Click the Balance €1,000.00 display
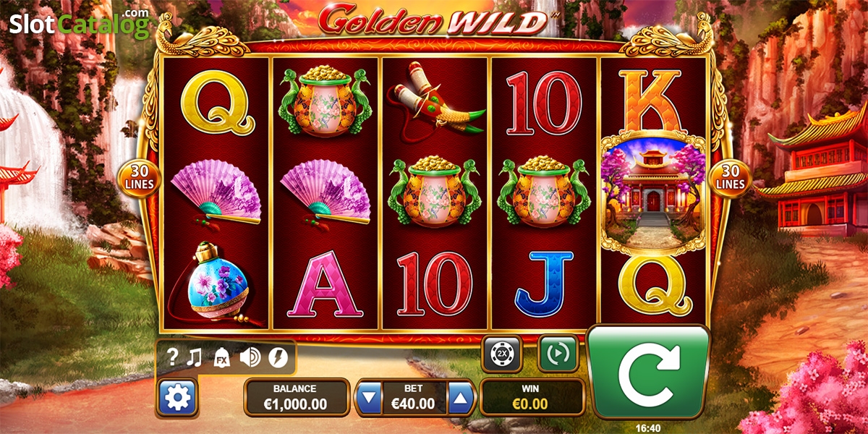The height and width of the screenshot is (434, 868). [x=295, y=397]
